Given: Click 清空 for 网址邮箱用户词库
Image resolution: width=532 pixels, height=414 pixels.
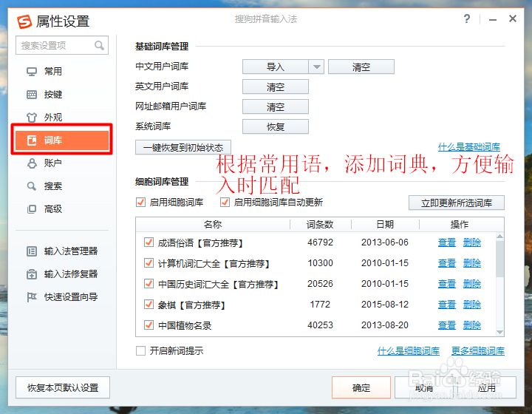Looking at the screenshot, I should [x=276, y=106].
